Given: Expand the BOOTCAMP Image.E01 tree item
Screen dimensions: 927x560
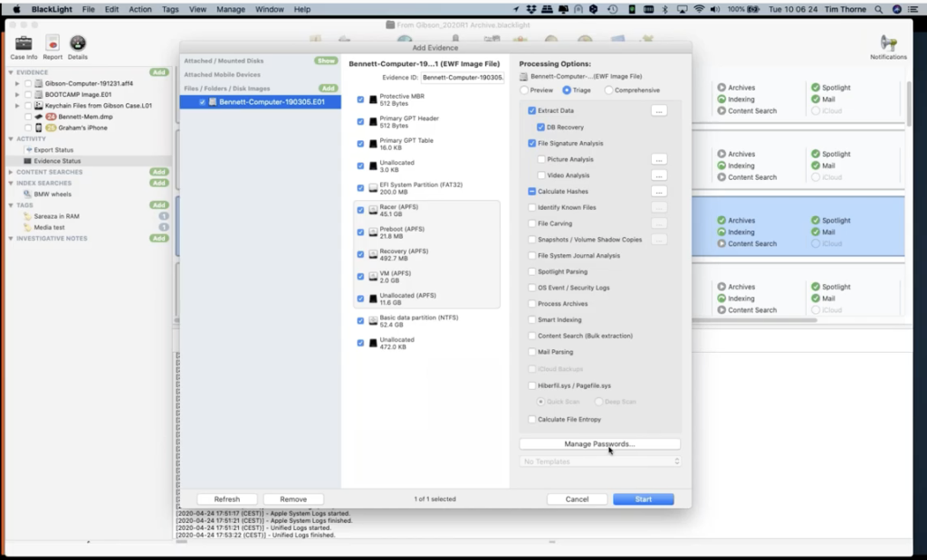Looking at the screenshot, I should point(18,94).
